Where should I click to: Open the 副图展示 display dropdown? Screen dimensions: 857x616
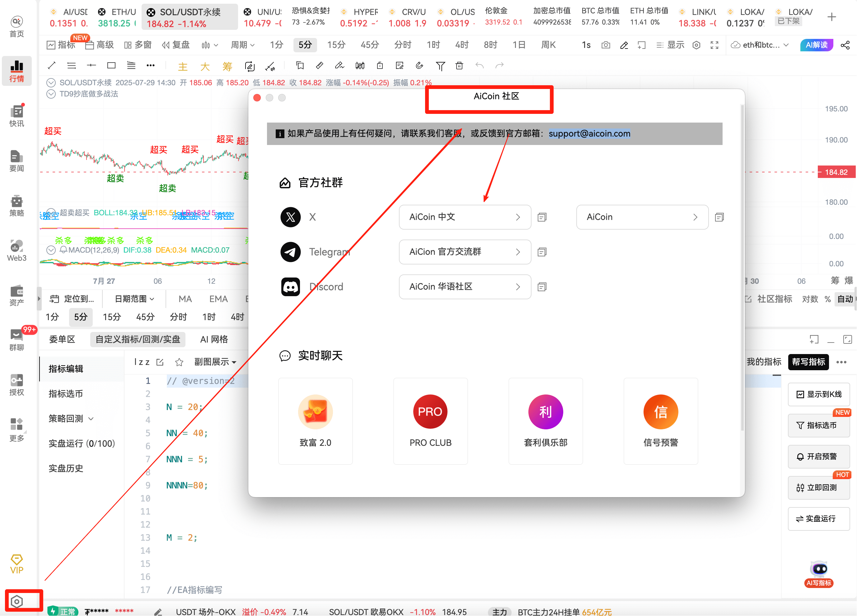(x=215, y=362)
